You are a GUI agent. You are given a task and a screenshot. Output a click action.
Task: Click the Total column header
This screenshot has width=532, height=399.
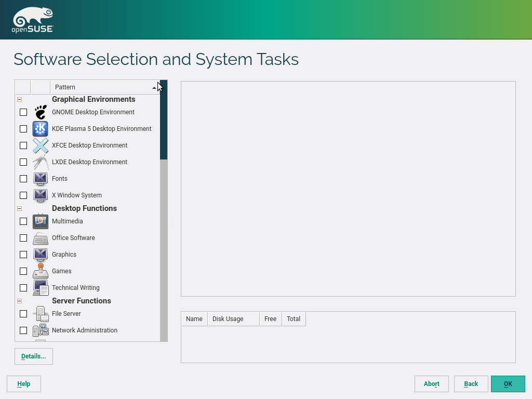tap(294, 319)
